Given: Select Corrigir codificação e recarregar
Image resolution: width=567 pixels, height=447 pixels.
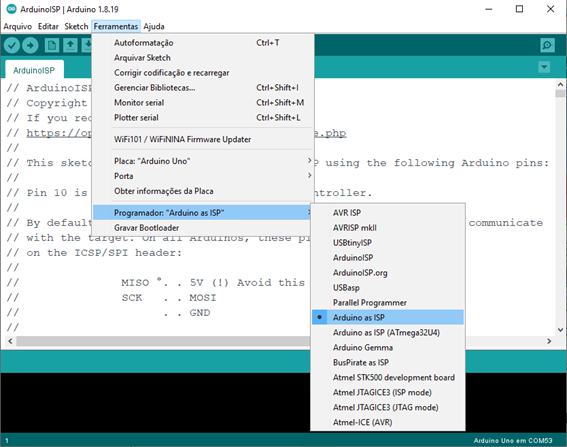Looking at the screenshot, I should tap(202, 73).
